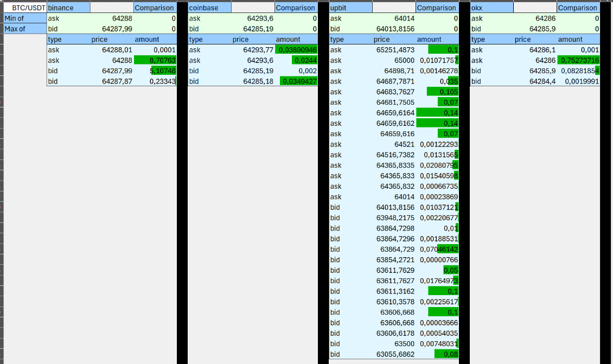Click upbit bid price 63606,6178
The image size is (613, 364).
coord(394,334)
